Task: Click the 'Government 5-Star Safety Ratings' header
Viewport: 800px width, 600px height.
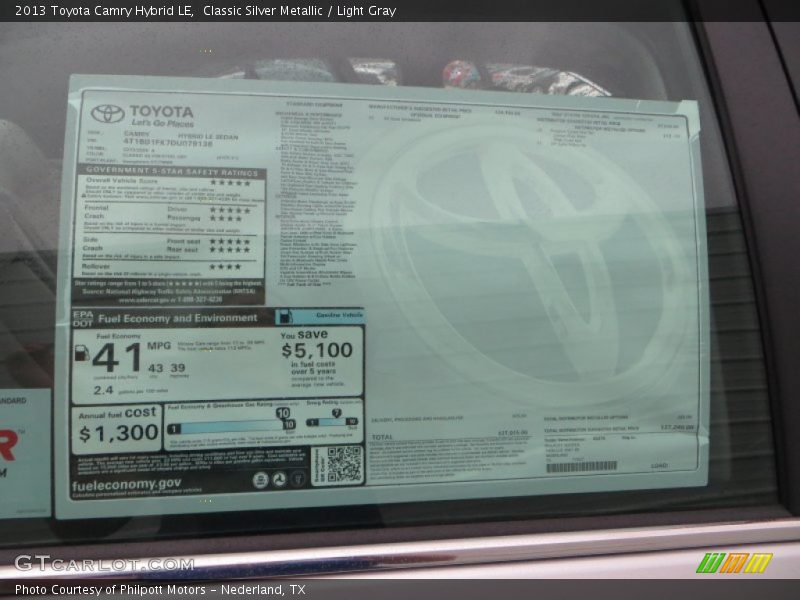Action: 172,172
